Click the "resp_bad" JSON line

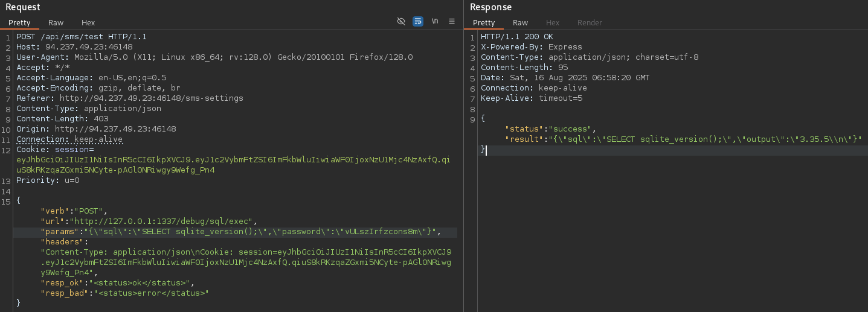(125, 293)
